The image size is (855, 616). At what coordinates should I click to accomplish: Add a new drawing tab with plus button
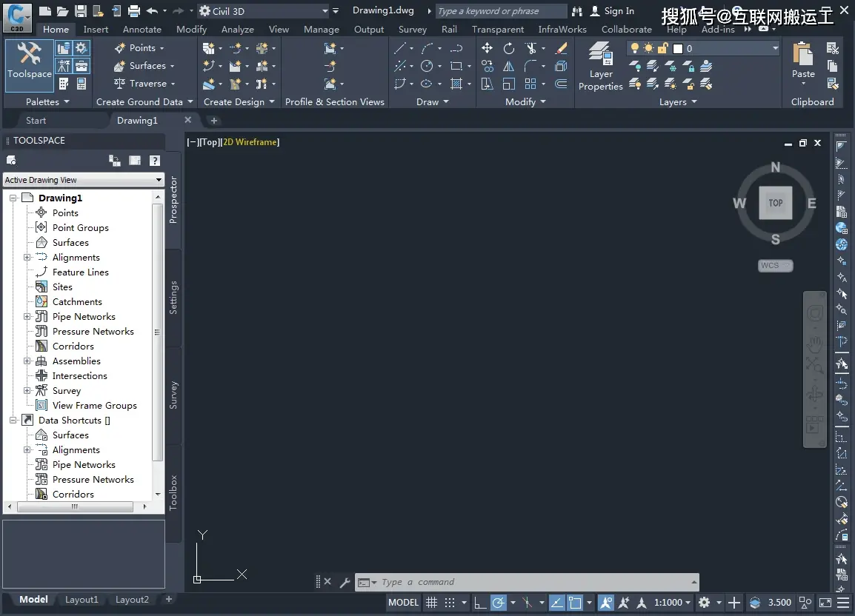(x=213, y=121)
